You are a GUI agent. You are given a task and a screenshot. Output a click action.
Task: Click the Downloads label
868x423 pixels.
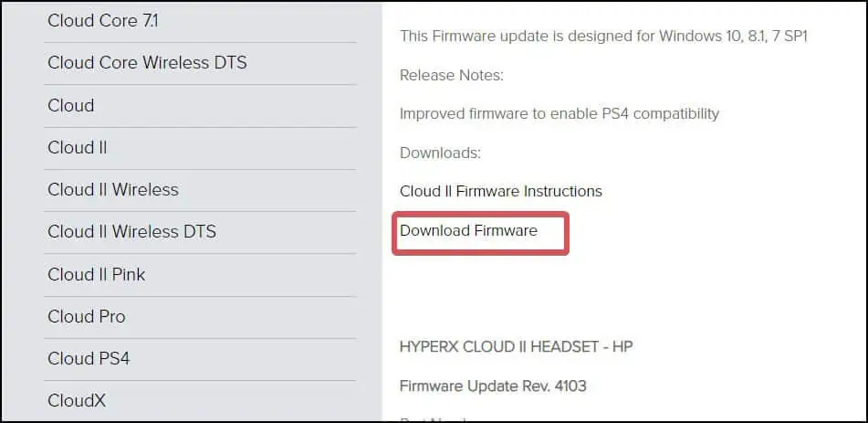440,153
